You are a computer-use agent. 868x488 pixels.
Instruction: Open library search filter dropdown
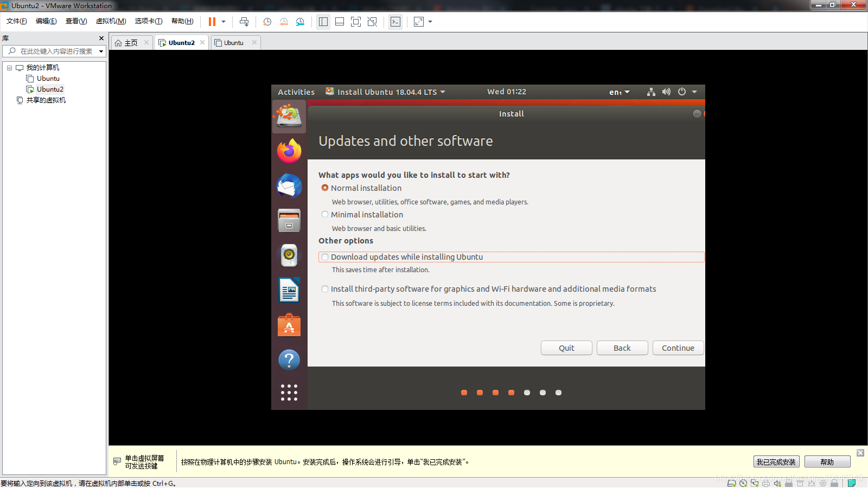101,52
